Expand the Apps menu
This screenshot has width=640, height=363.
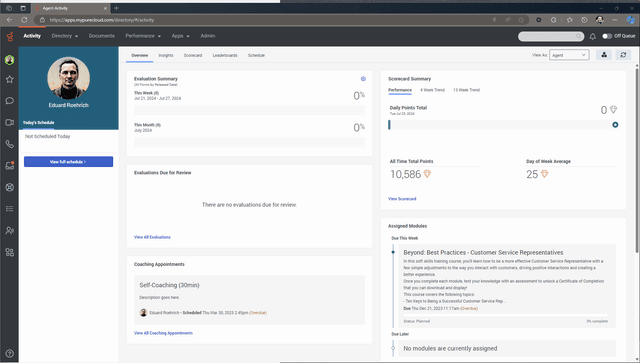point(180,36)
